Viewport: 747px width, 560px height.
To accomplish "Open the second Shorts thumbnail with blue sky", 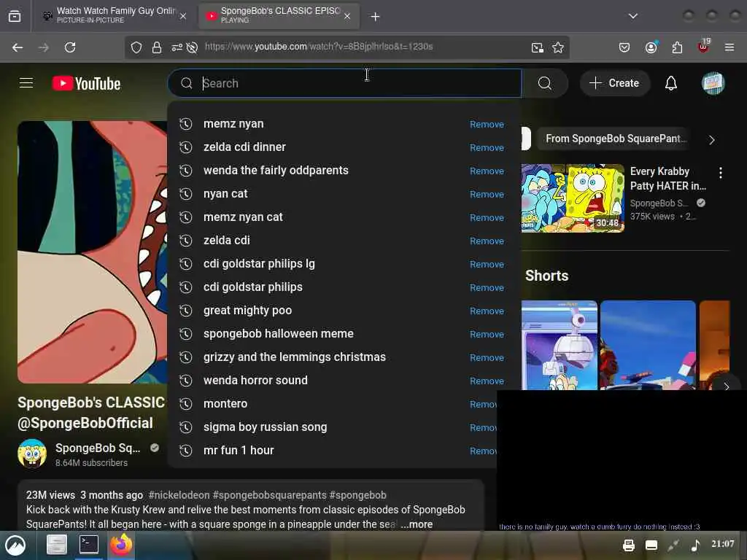I will coord(648,345).
